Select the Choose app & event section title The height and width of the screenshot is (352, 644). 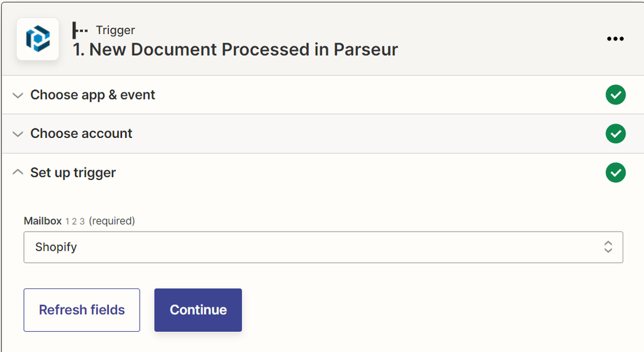[92, 95]
